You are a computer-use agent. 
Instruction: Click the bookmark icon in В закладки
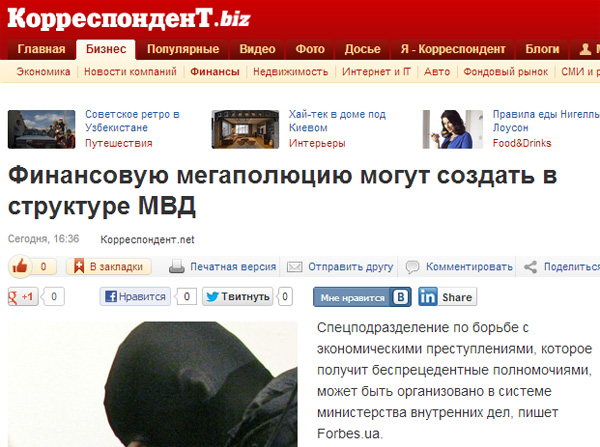79,266
